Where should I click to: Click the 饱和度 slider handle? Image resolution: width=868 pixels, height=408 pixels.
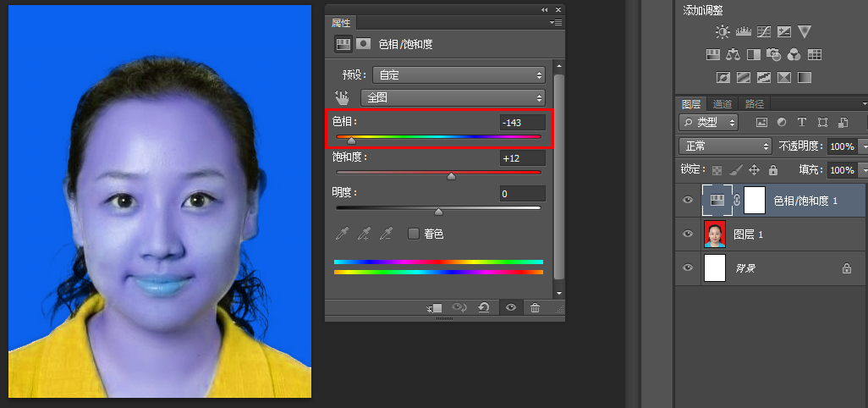451,176
